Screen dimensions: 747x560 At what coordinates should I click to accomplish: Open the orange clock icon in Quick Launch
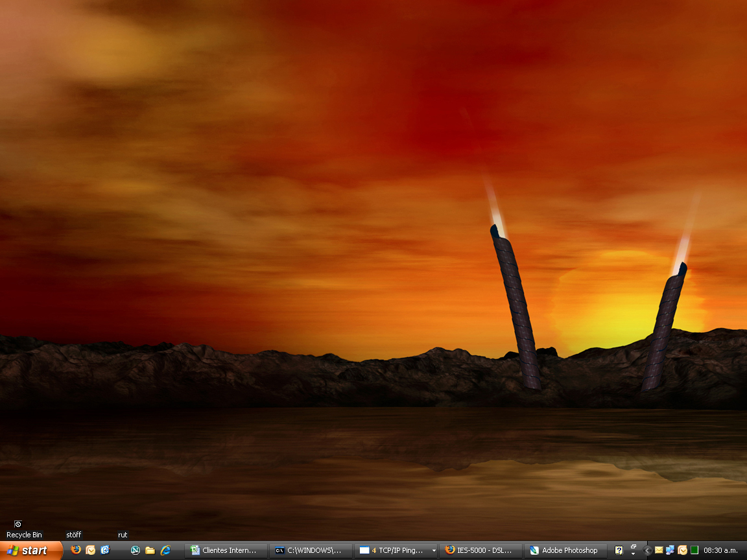[x=91, y=550]
